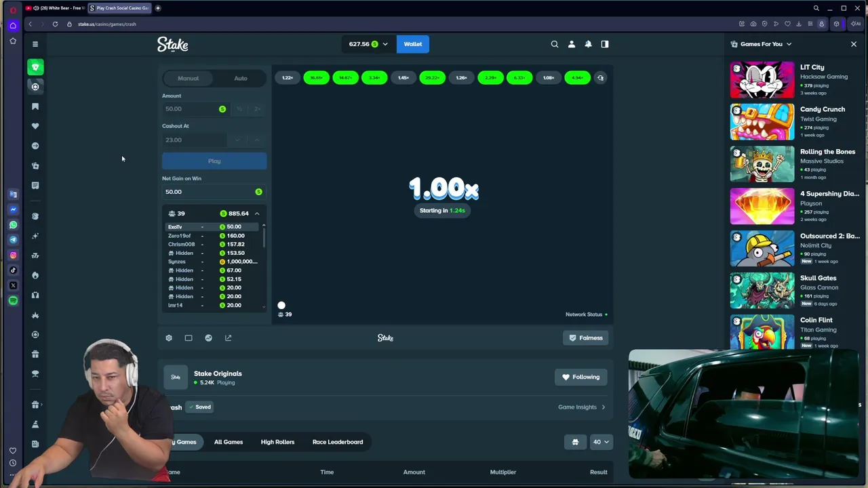The width and height of the screenshot is (868, 488).
Task: Toggle incognito hidden mode button
Action: tap(575, 442)
